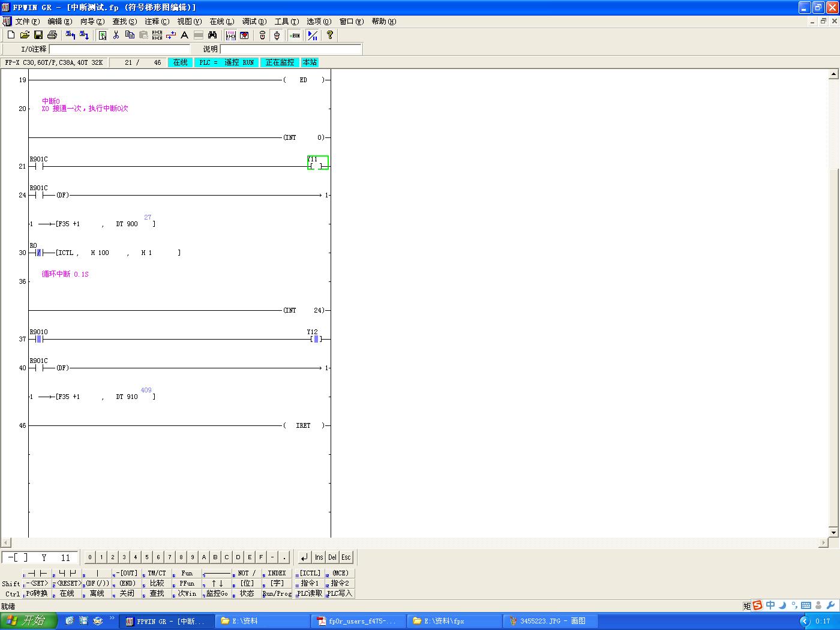Select the Cut scissors icon
840x630 pixels.
tap(116, 35)
